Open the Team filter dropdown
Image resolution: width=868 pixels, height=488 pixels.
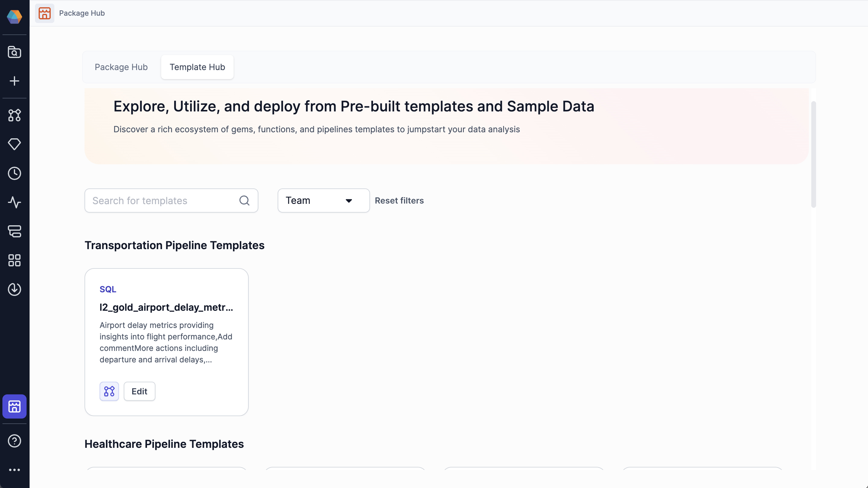tap(324, 201)
